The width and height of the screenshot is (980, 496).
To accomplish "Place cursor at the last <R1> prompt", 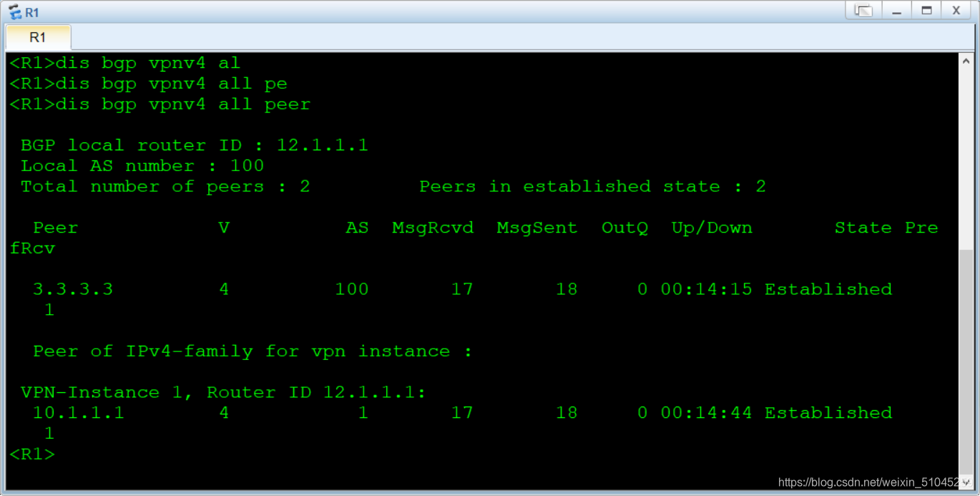I will [32, 454].
